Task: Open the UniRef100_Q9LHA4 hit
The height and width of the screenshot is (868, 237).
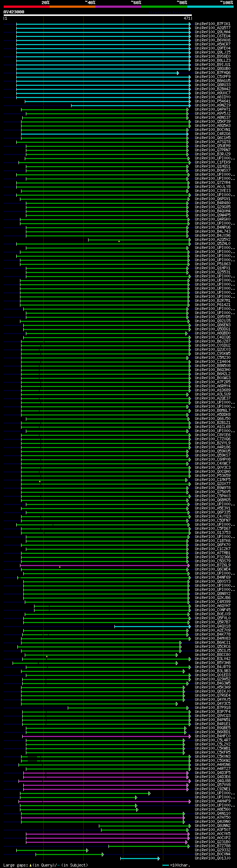Action: tap(213, 32)
